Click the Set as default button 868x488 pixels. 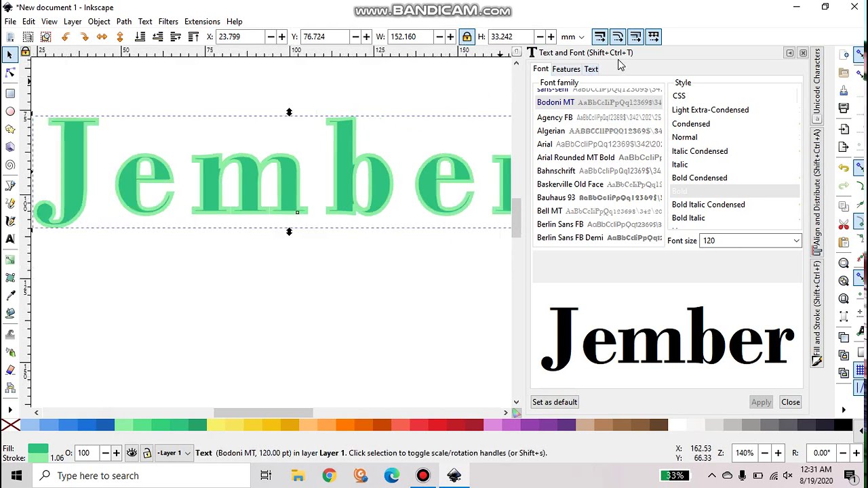[555, 403]
